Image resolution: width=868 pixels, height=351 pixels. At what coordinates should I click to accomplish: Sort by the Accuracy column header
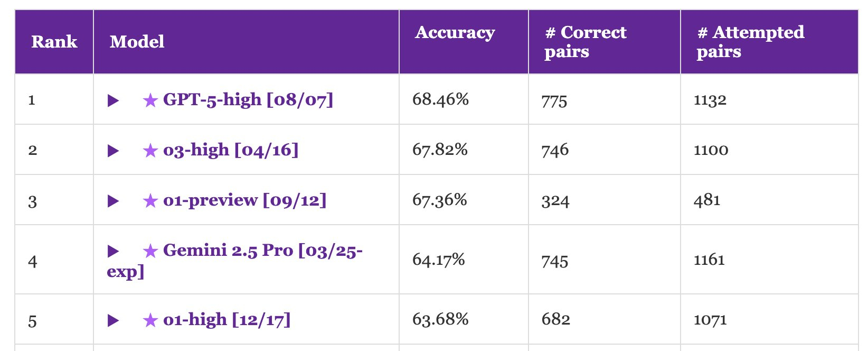(455, 33)
